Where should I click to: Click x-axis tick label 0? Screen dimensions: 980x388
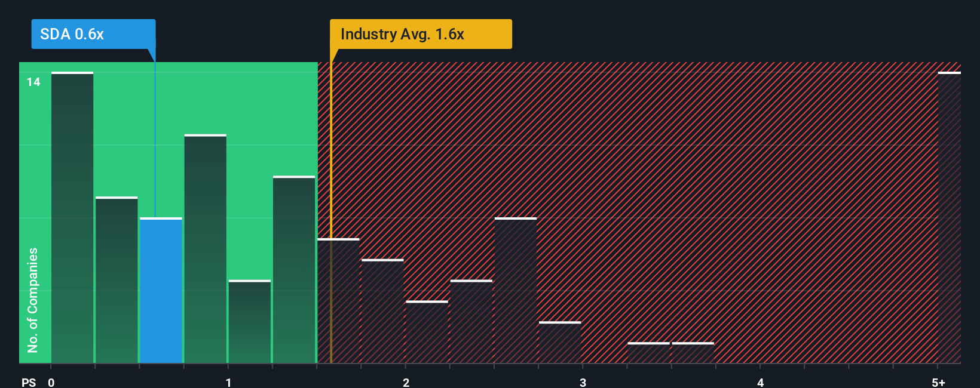pyautogui.click(x=51, y=383)
